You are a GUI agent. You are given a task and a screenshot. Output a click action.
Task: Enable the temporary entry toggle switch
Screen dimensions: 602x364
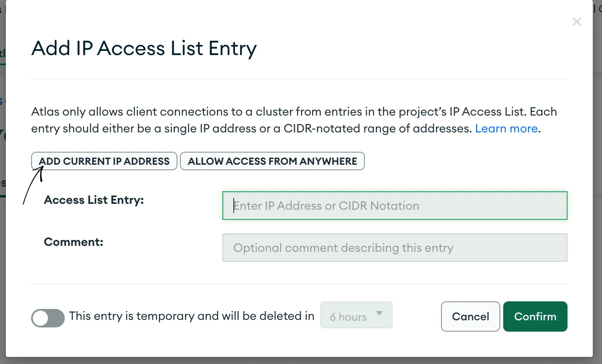point(48,318)
